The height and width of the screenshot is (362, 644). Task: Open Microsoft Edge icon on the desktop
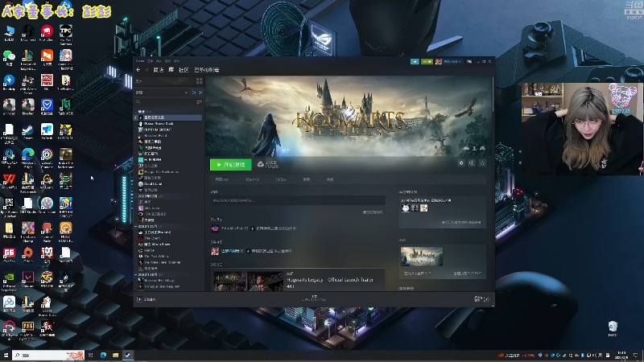pos(28,156)
